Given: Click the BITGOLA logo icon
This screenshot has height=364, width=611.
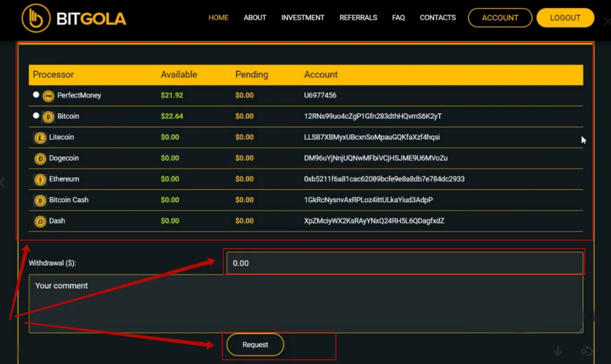Looking at the screenshot, I should (x=36, y=19).
